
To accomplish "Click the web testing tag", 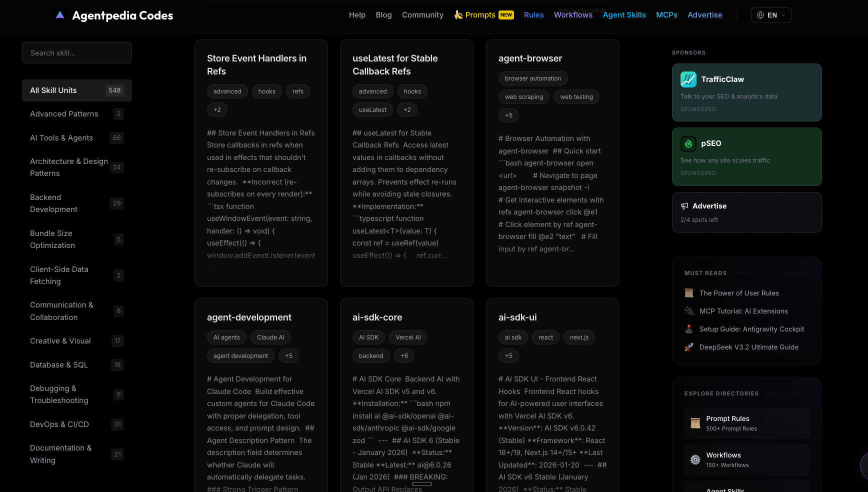I will [x=576, y=97].
